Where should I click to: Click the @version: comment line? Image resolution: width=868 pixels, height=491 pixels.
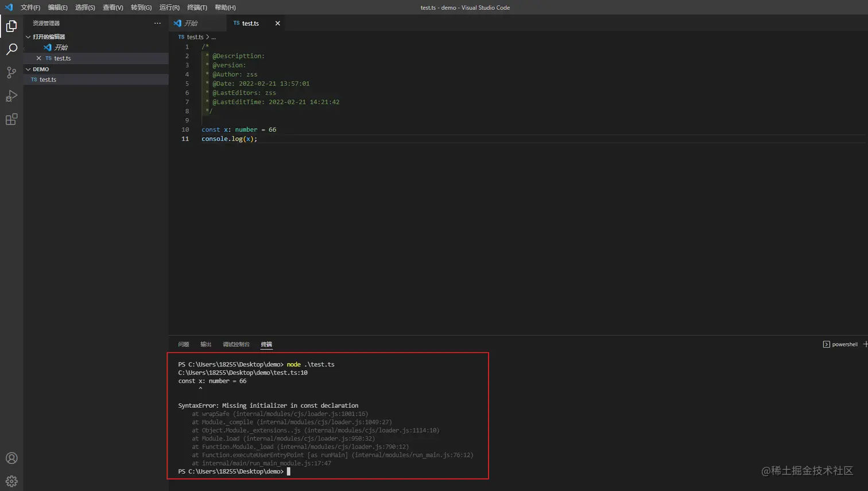tap(226, 65)
